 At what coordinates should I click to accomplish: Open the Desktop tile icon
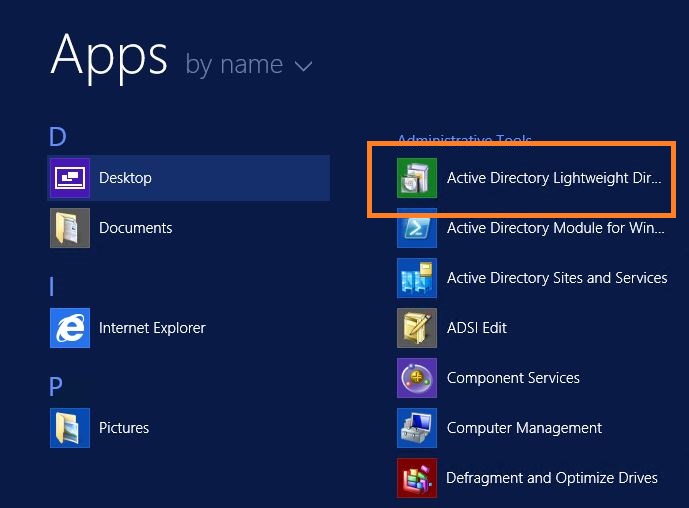(70, 178)
